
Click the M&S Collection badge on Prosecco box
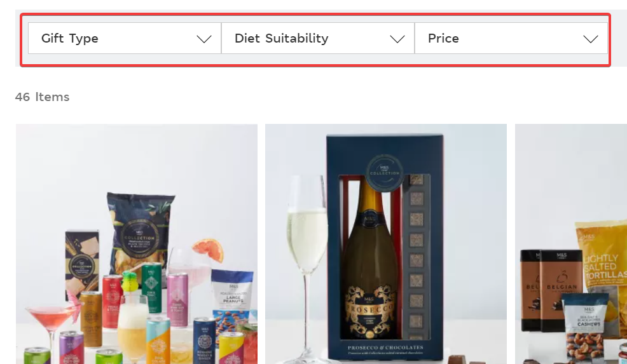click(x=384, y=172)
